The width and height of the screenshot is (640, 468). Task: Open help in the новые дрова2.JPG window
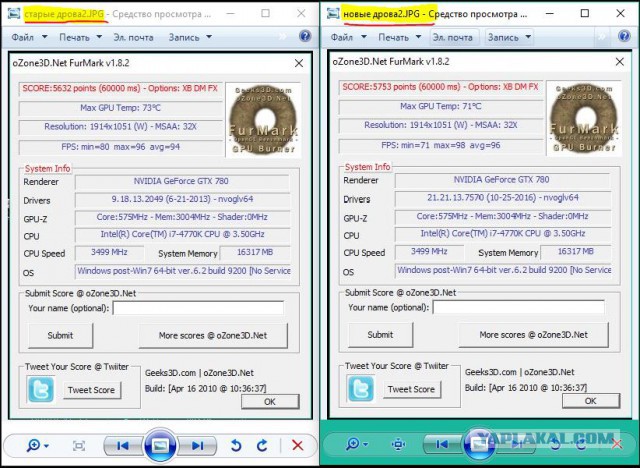pos(624,36)
